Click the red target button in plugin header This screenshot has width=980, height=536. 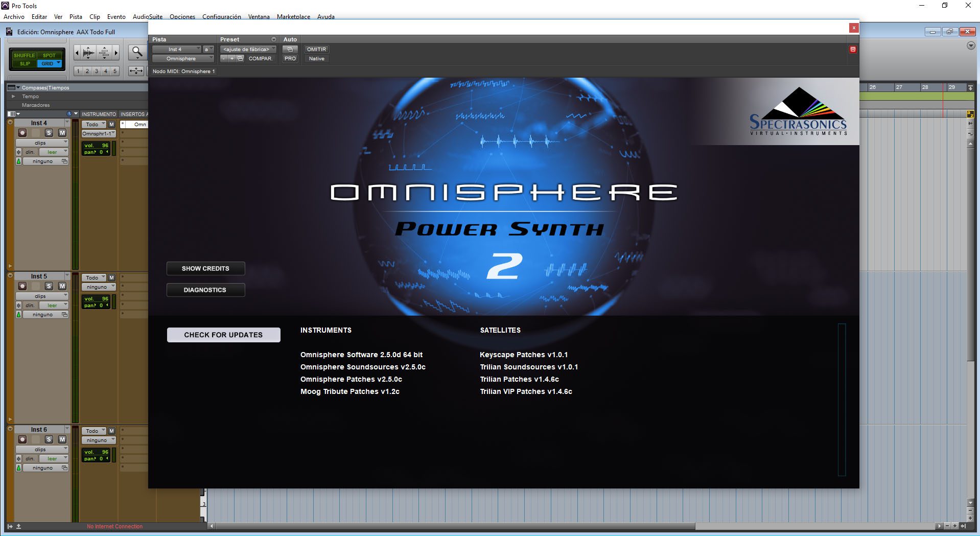pos(852,50)
